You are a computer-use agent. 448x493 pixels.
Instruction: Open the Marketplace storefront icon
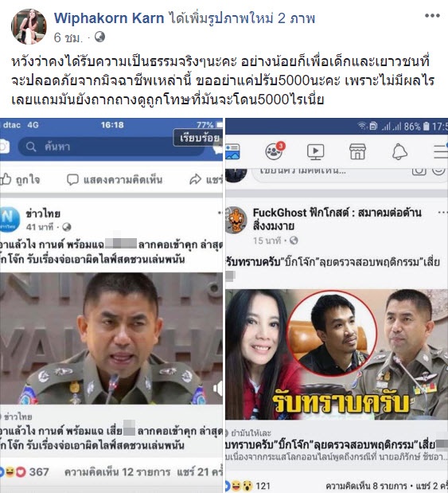[357, 151]
